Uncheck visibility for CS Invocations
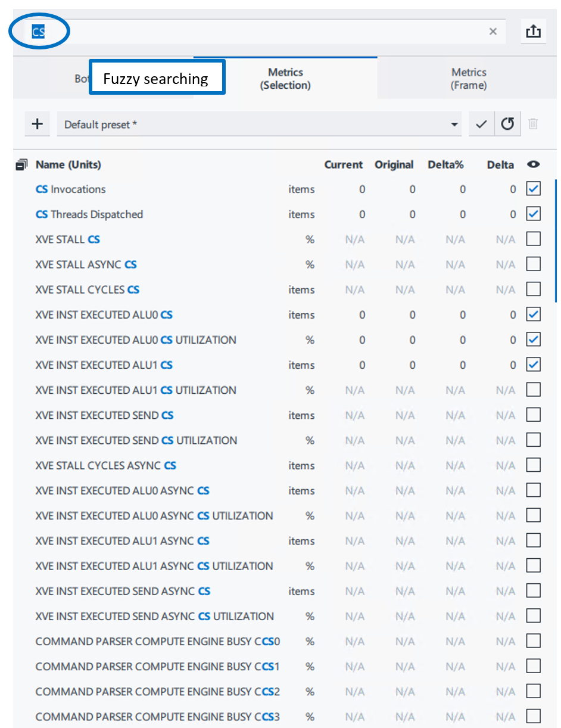Screen dimensions: 561x728 click(x=533, y=189)
